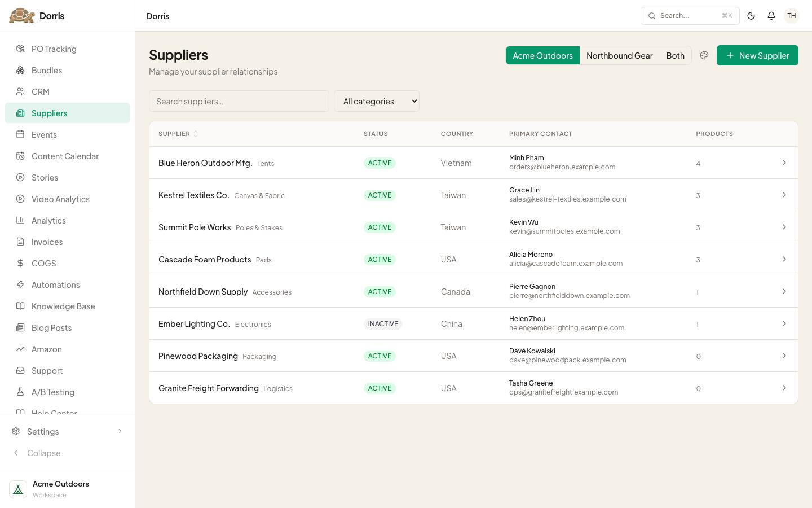Image resolution: width=812 pixels, height=508 pixels.
Task: Go to the Suppliers page
Action: click(67, 113)
